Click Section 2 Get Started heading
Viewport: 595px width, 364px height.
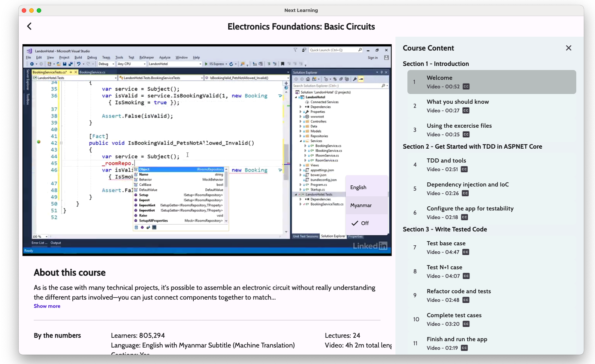[x=472, y=146]
